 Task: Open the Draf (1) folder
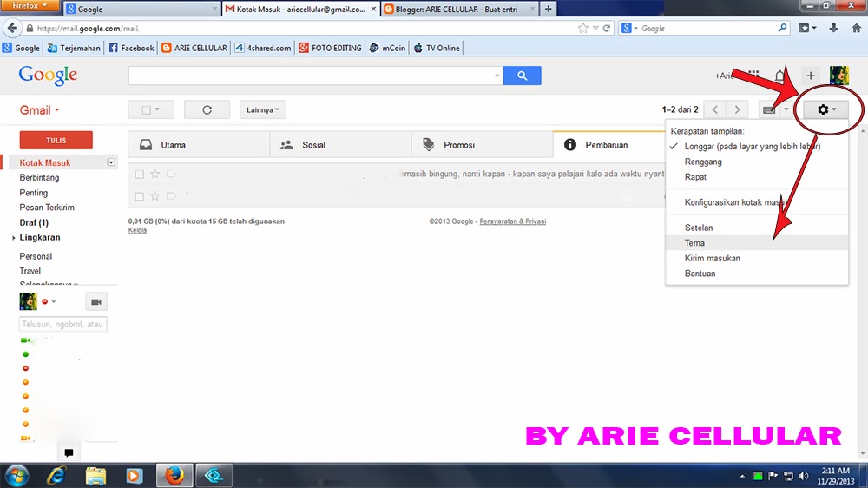[x=34, y=222]
